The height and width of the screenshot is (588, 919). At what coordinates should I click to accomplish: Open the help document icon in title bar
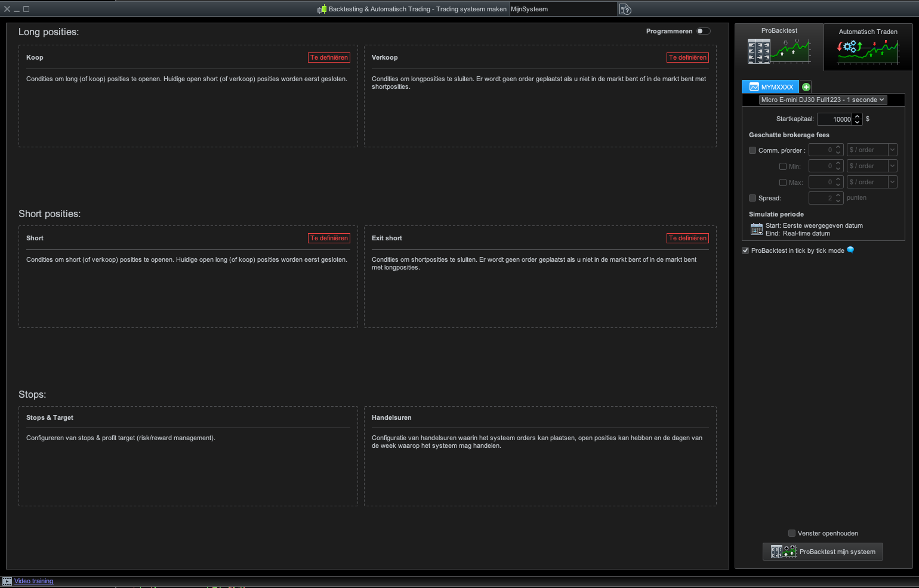[625, 9]
